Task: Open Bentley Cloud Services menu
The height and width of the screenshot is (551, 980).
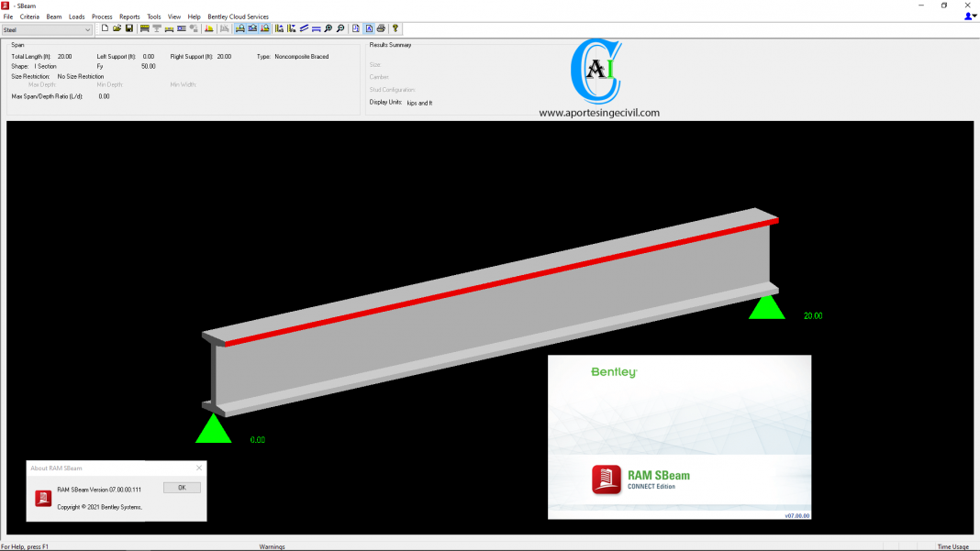Action: (237, 17)
